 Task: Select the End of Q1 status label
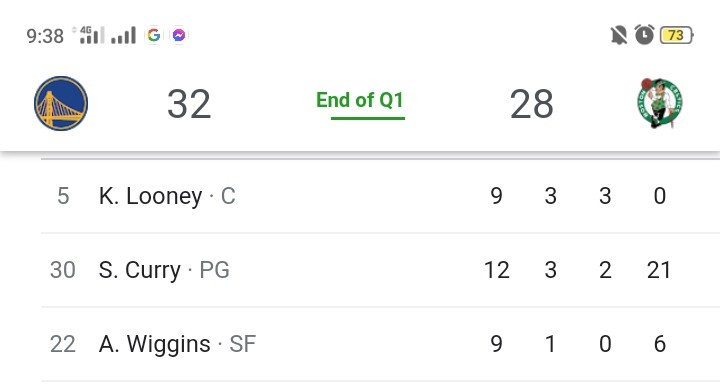point(360,100)
